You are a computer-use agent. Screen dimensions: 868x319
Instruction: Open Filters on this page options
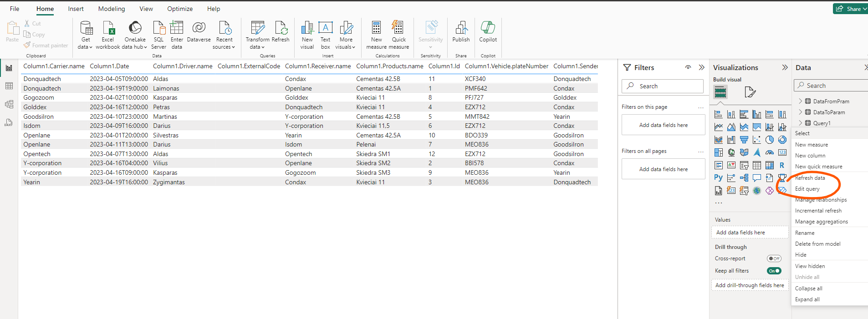[x=700, y=107]
